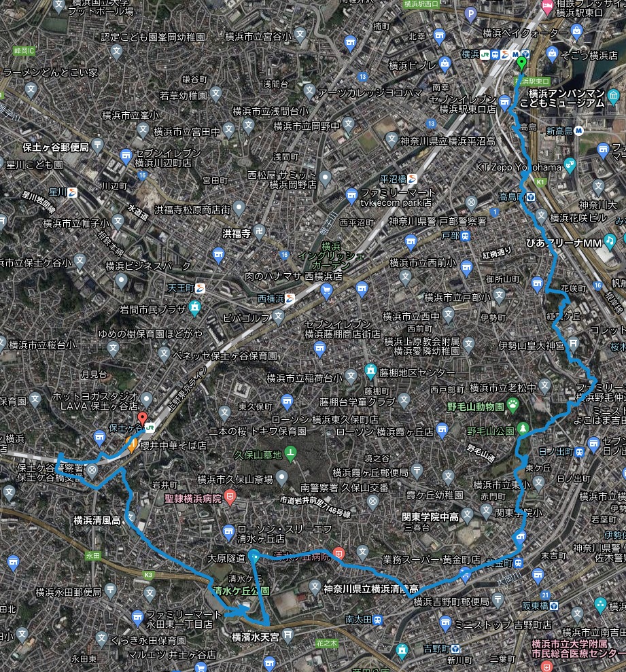Click the red destination pin near Hodogaya station
Viewport: 626px width, 672px height.
(142, 419)
